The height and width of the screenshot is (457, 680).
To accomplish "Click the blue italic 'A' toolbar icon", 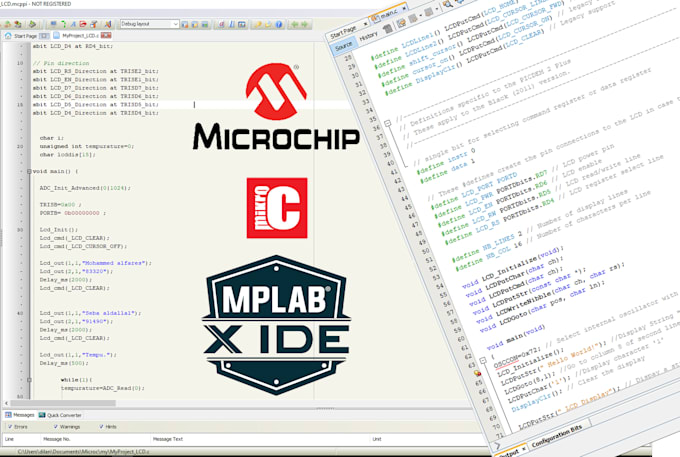I will (73, 24).
